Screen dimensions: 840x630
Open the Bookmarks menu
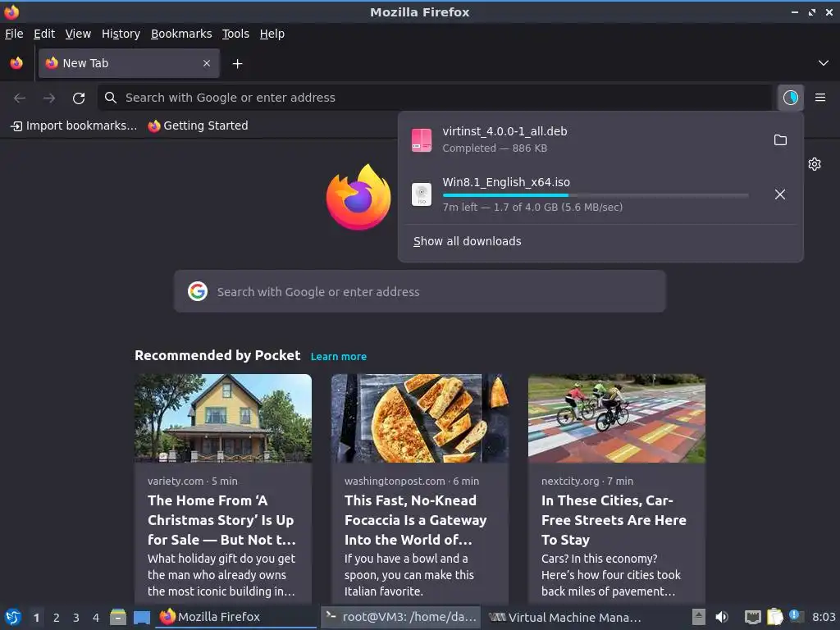181,34
